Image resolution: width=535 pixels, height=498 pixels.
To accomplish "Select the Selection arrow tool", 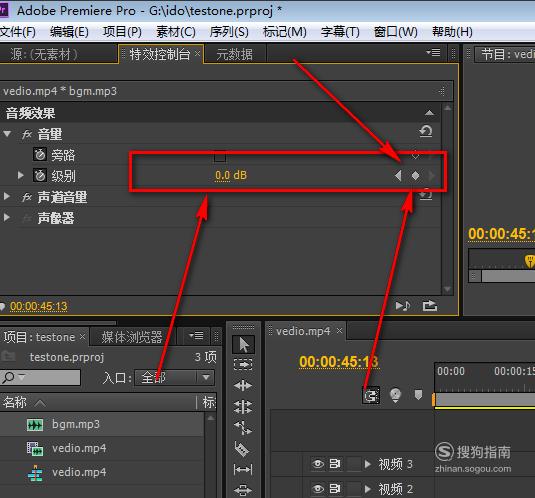I will coord(243,345).
